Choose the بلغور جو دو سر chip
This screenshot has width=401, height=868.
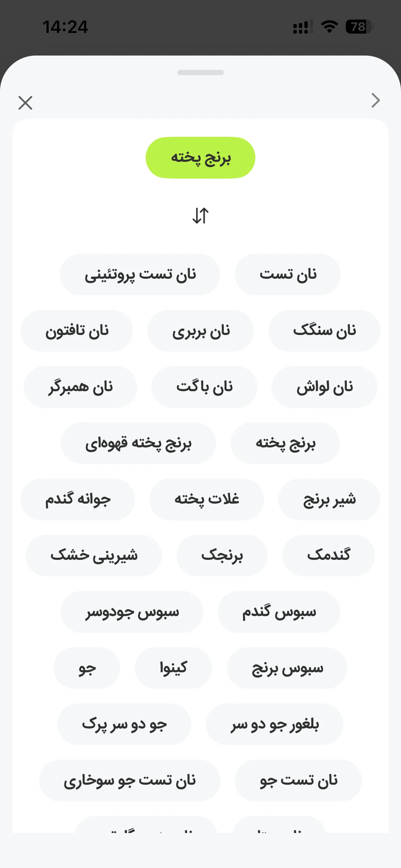click(x=274, y=724)
